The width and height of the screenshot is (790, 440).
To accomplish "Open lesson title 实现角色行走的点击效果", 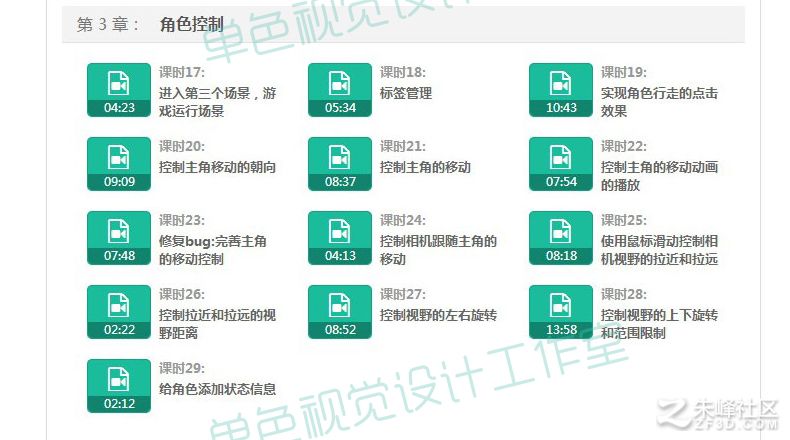I will pos(659,102).
